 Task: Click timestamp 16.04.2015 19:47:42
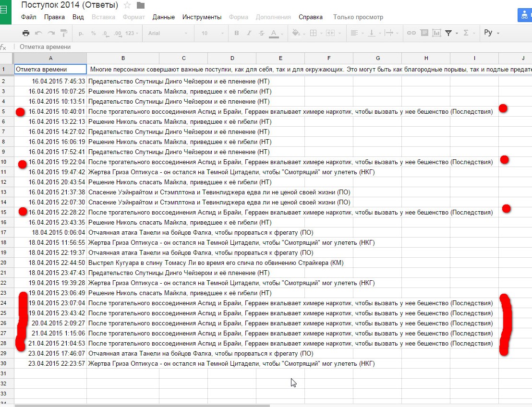pos(57,172)
